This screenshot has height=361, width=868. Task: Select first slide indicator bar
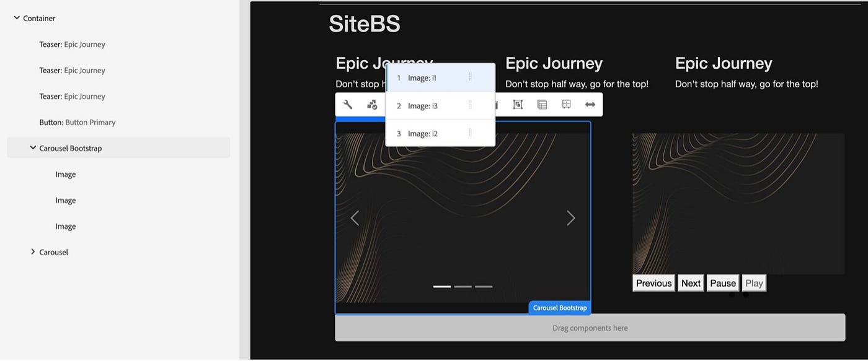pyautogui.click(x=442, y=287)
